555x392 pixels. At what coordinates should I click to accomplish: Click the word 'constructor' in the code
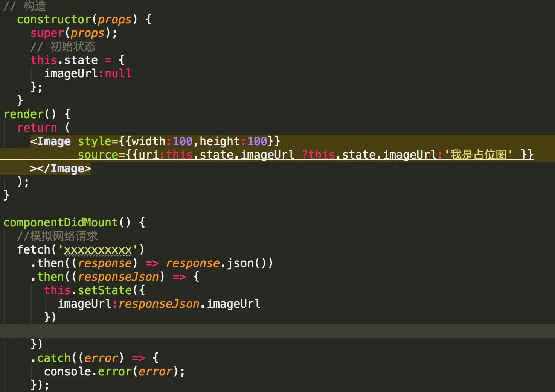click(x=54, y=19)
